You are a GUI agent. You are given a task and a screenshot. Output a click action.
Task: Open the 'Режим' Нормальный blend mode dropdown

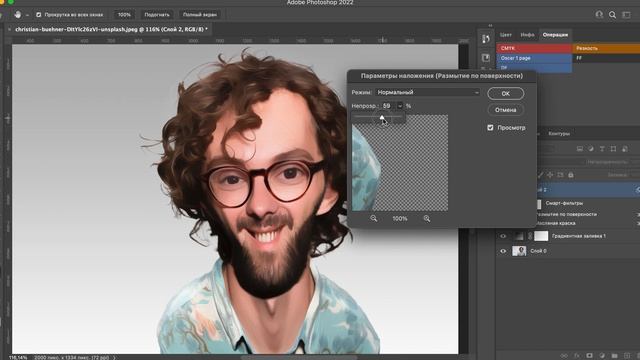tap(428, 92)
